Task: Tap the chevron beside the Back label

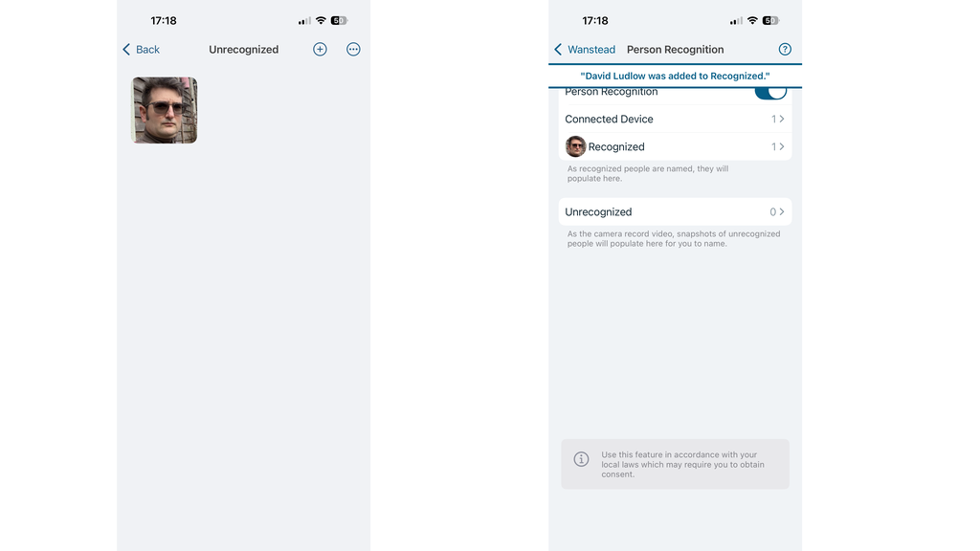Action: pos(126,50)
